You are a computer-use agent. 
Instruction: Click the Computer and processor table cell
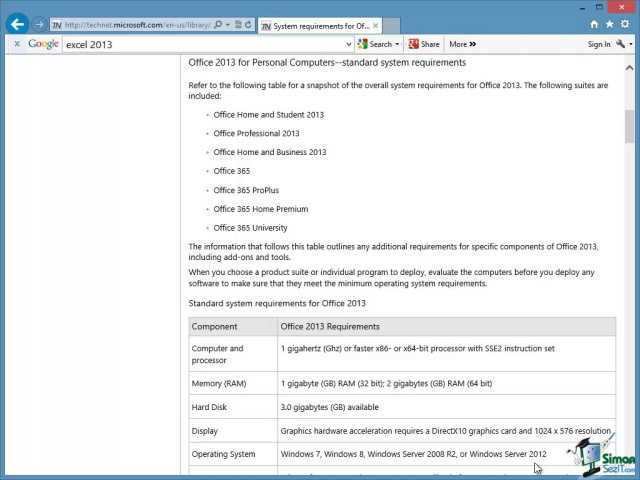233,354
